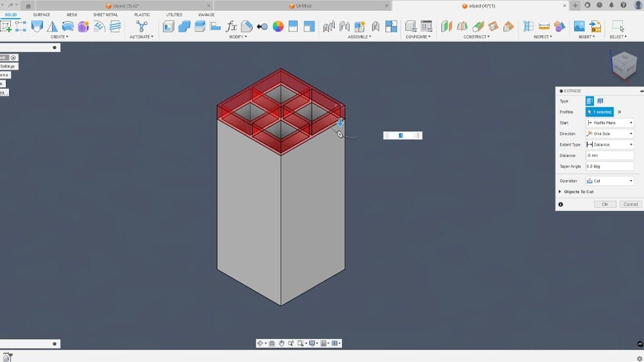Screen dimensions: 644x362
Task: Switch to the UTILITIES tab
Action: [174, 15]
